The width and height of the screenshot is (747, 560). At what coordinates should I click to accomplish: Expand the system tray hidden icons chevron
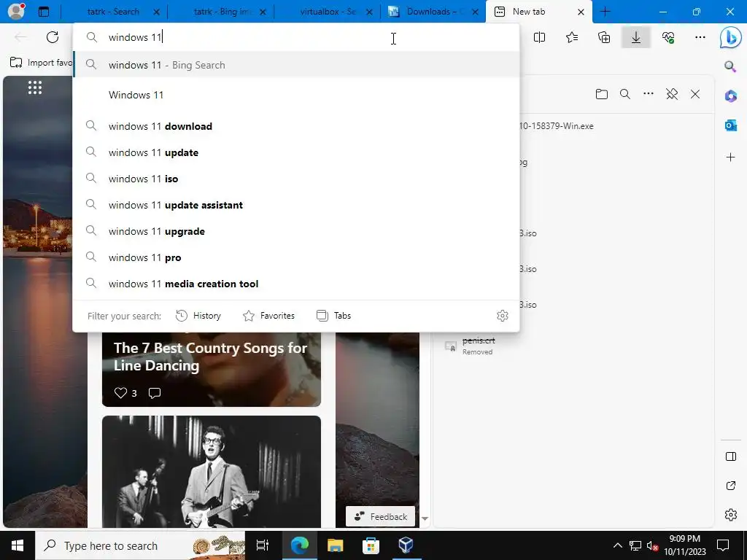pos(617,545)
